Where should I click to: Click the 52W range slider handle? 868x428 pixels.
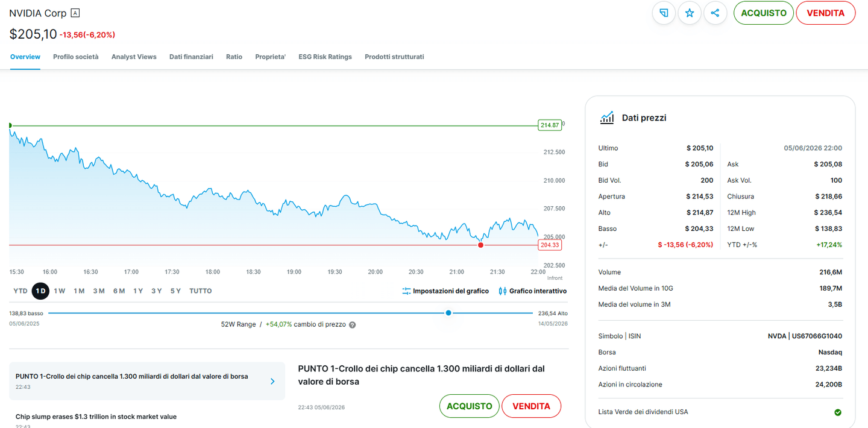tap(448, 313)
